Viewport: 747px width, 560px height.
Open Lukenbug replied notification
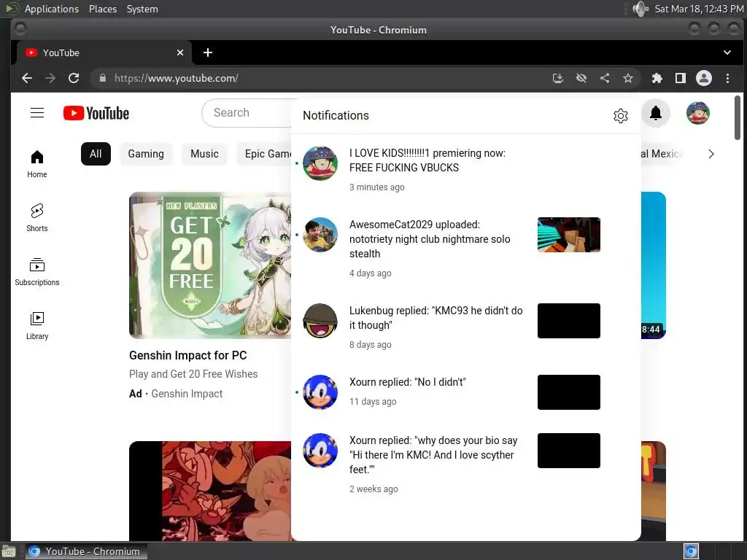coord(466,327)
